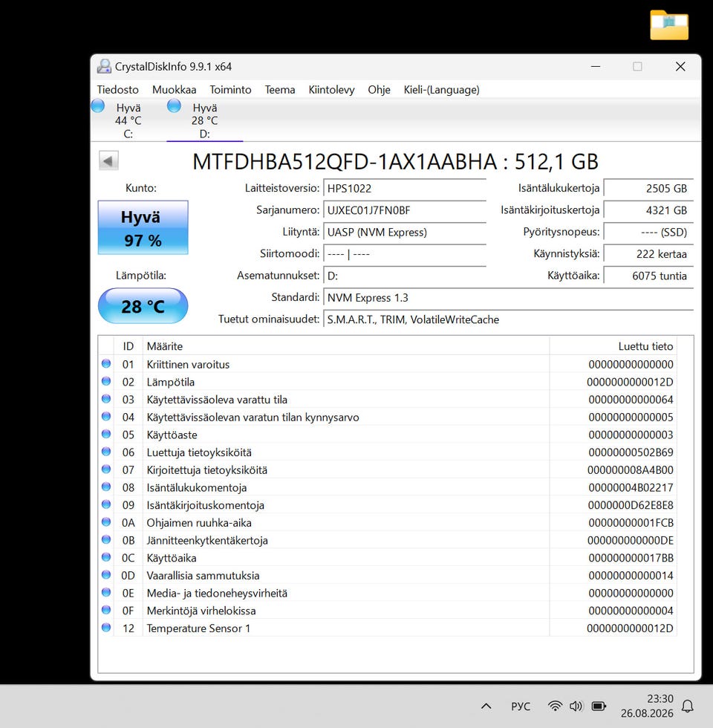Click the Isäntälukukertoja value 2505 GB
Screen dimensions: 713x728
648,189
